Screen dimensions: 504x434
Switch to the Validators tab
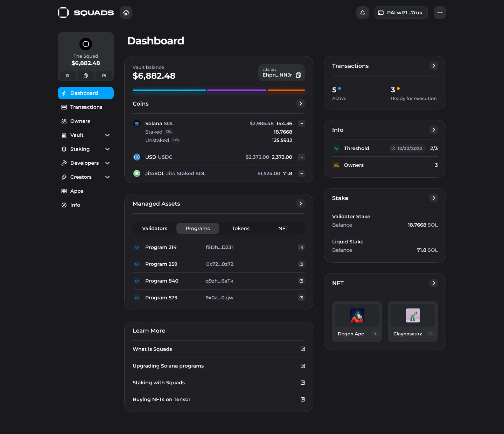155,228
